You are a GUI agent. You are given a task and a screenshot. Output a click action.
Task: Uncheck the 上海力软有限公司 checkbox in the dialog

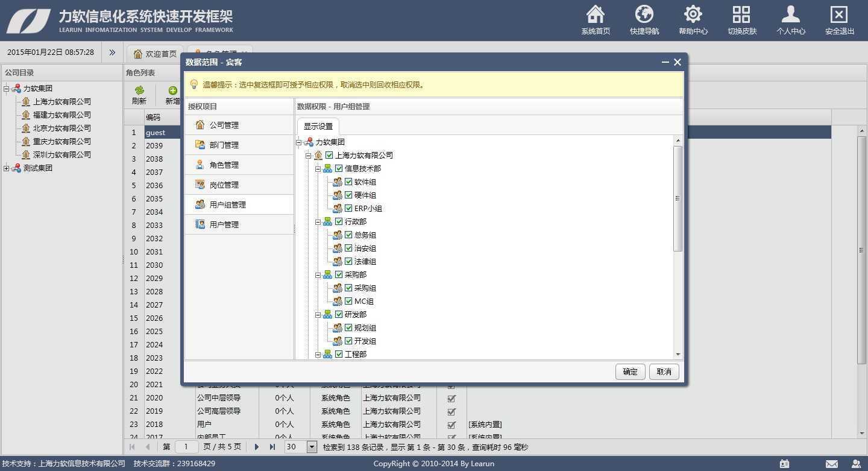click(x=329, y=155)
